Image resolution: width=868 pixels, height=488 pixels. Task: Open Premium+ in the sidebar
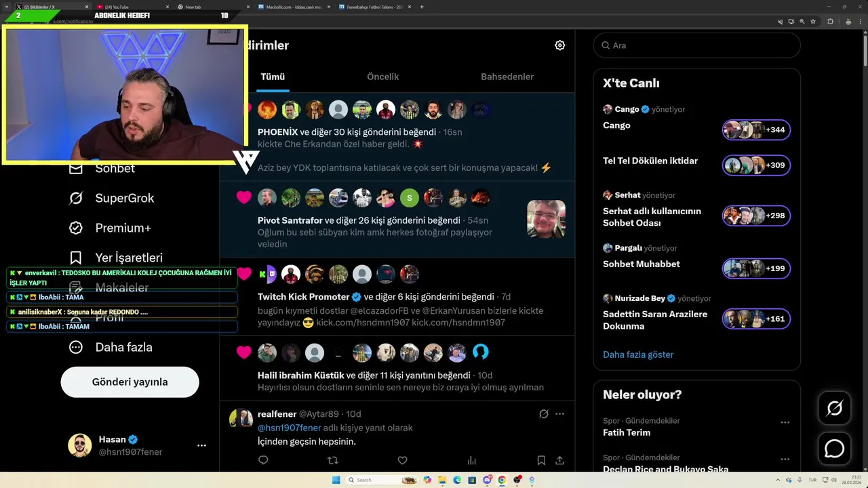click(110, 228)
